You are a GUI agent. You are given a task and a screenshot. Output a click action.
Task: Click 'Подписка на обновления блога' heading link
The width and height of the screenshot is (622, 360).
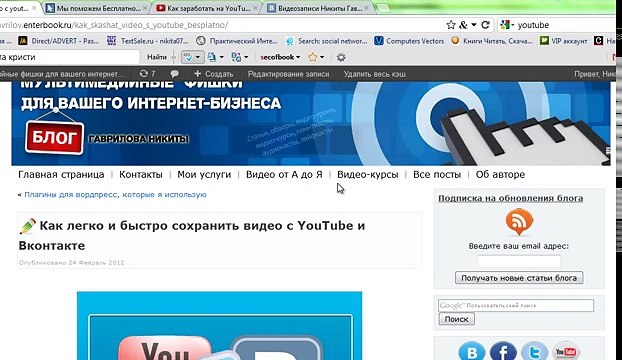coord(511,198)
